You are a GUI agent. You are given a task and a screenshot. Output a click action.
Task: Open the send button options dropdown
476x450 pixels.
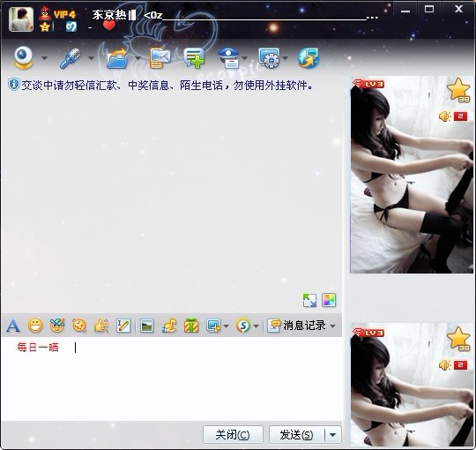[332, 435]
